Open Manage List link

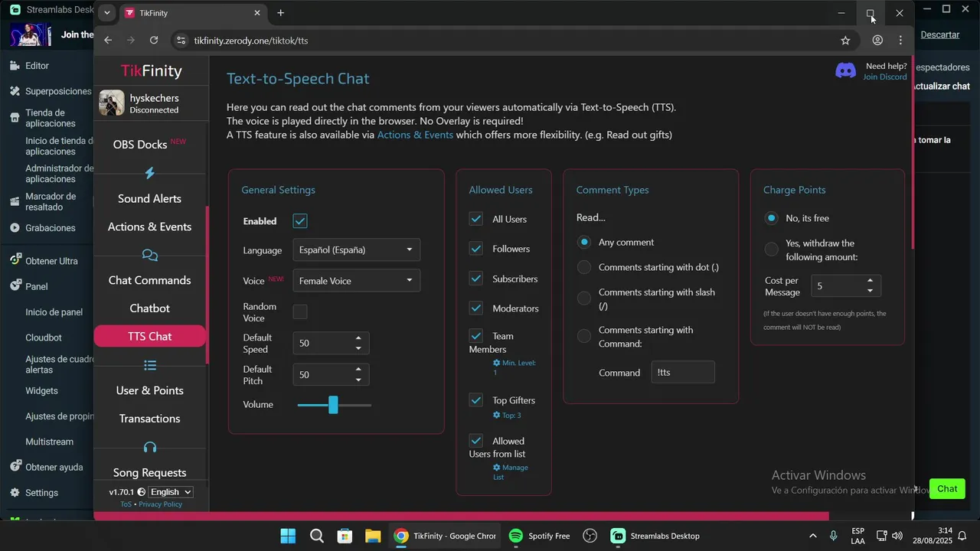point(511,472)
